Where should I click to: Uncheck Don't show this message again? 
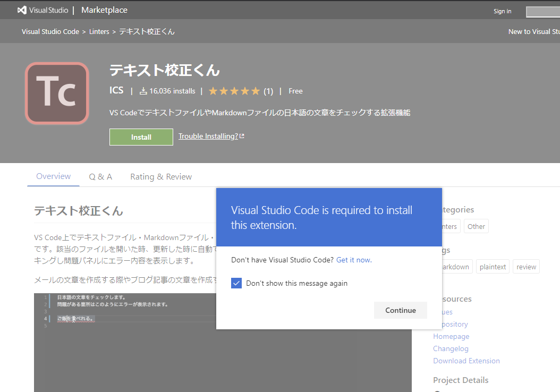click(236, 283)
